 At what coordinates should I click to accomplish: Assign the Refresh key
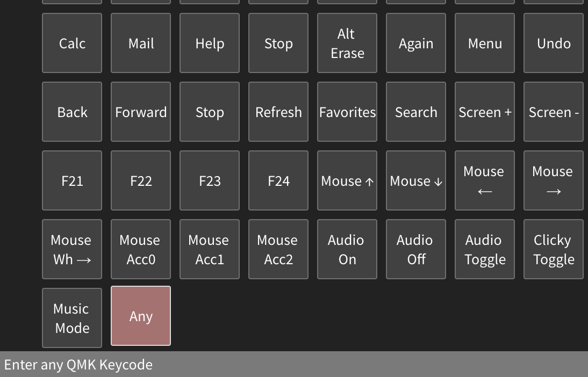278,112
